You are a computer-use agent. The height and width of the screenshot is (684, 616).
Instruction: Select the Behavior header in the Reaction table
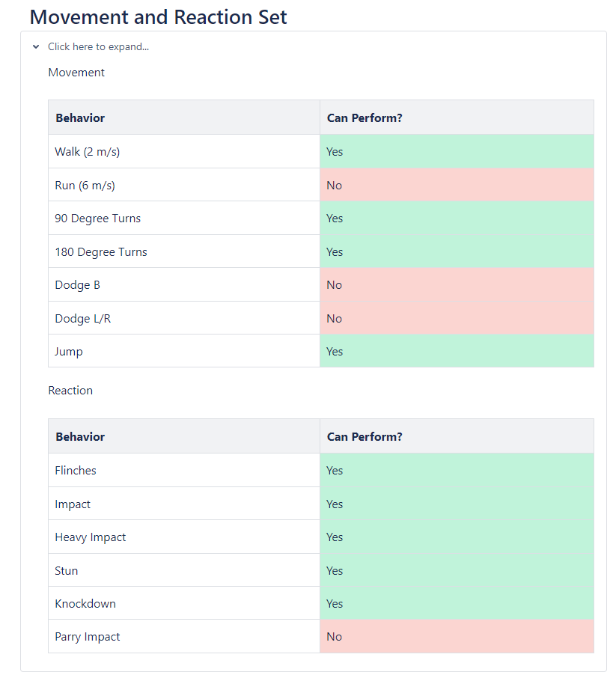pos(80,437)
